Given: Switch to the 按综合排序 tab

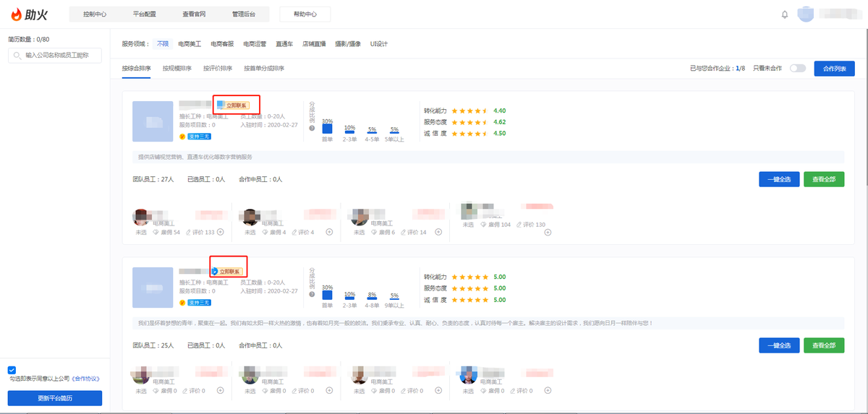Looking at the screenshot, I should (137, 69).
